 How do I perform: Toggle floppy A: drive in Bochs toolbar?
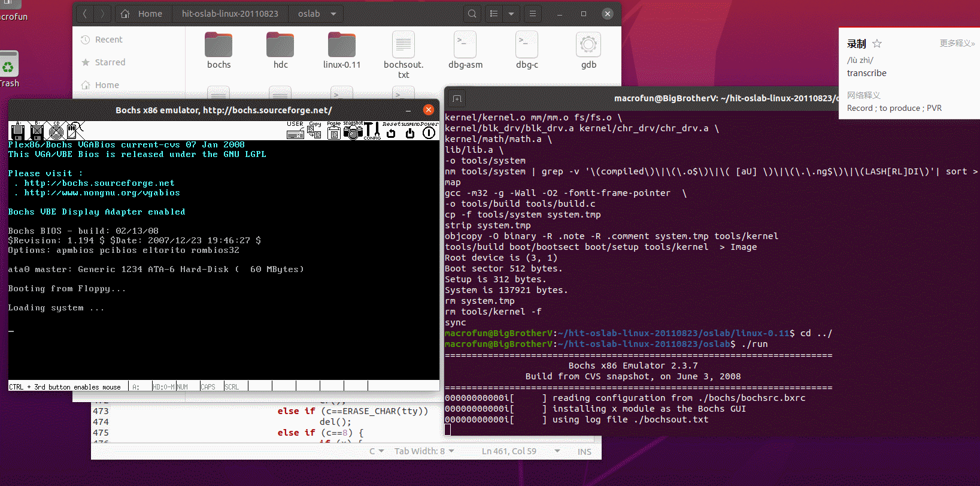pyautogui.click(x=18, y=131)
